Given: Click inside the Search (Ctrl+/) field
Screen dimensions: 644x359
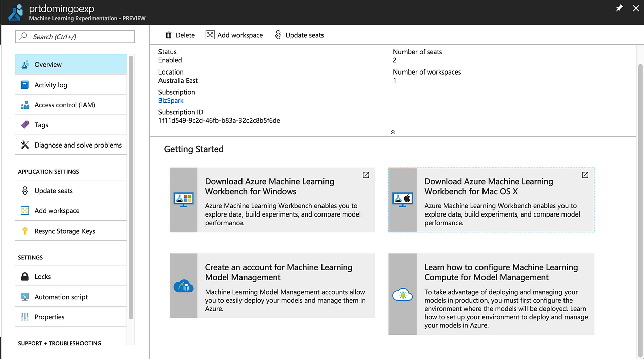Looking at the screenshot, I should click(x=74, y=36).
